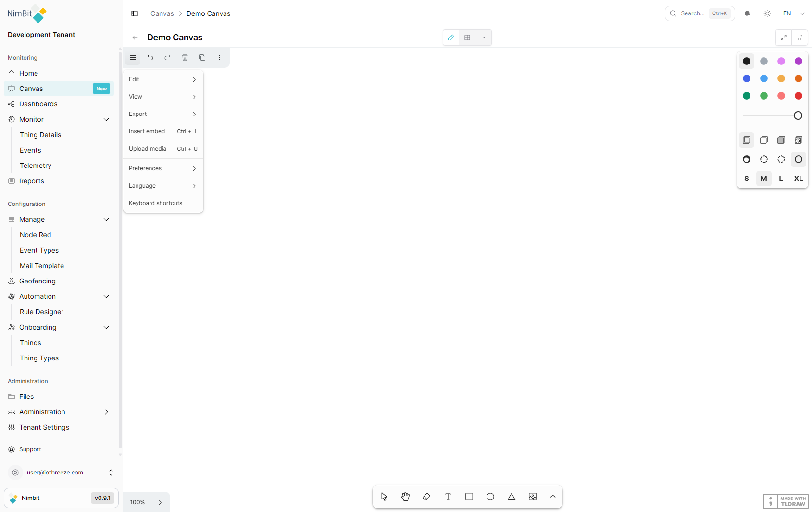
Task: Select the XL size option
Action: click(x=799, y=178)
